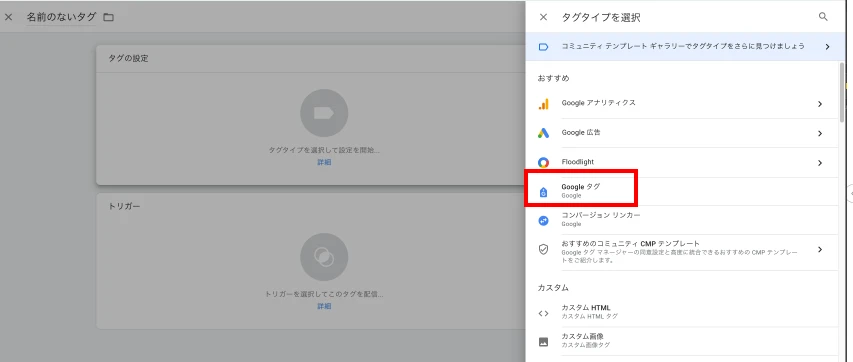This screenshot has width=853, height=362.
Task: Click the カスタム section heading
Action: 553,287
